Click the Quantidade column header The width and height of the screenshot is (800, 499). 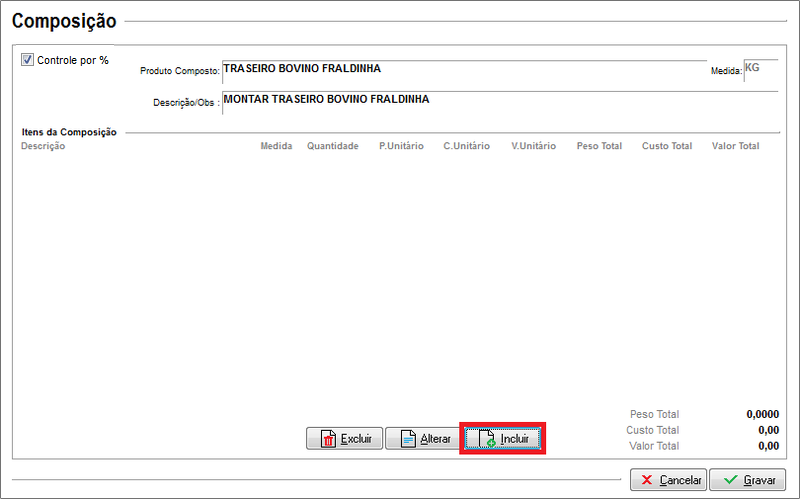click(332, 146)
